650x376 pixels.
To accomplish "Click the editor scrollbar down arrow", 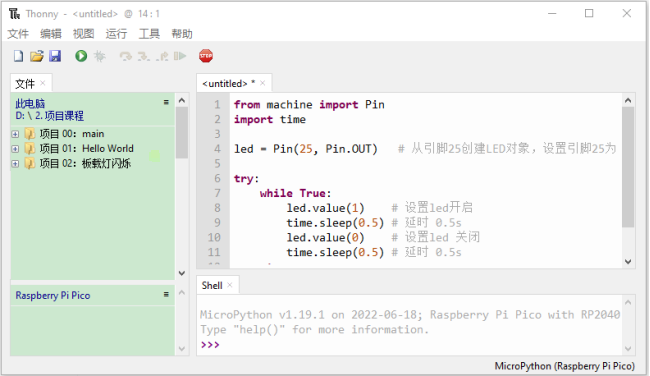I will click(628, 262).
